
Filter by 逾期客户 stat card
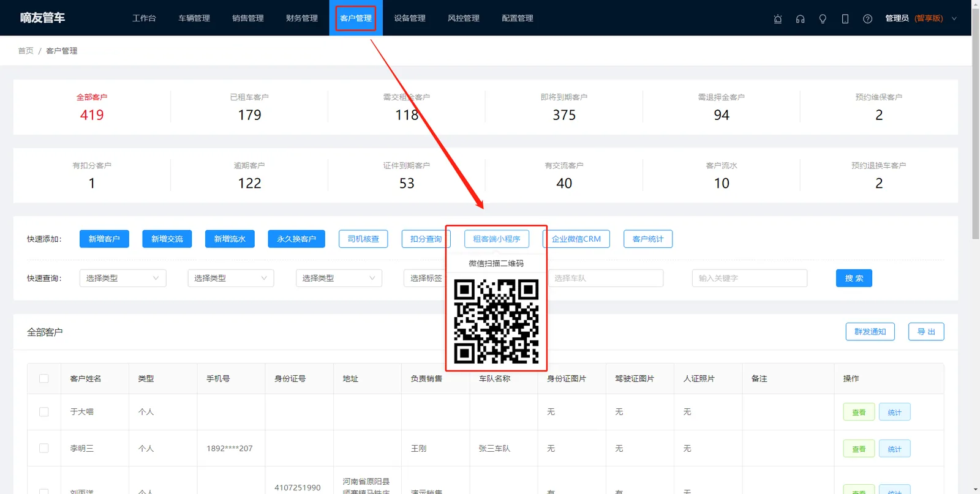pyautogui.click(x=249, y=176)
